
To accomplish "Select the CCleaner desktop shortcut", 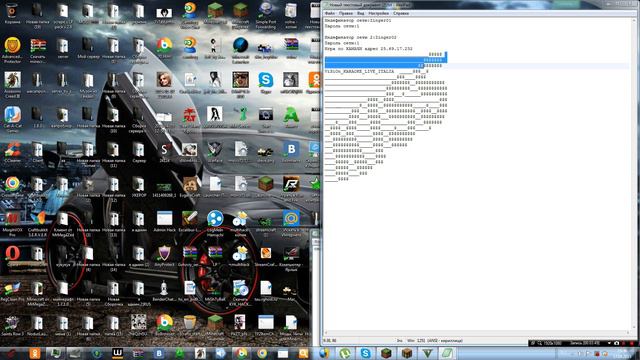I will click(x=12, y=153).
